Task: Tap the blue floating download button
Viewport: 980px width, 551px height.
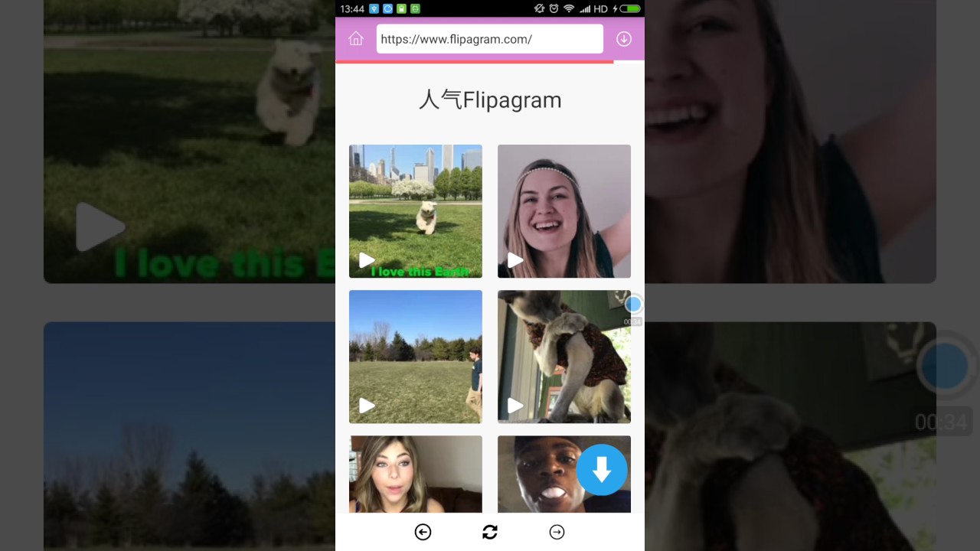Action: [602, 470]
